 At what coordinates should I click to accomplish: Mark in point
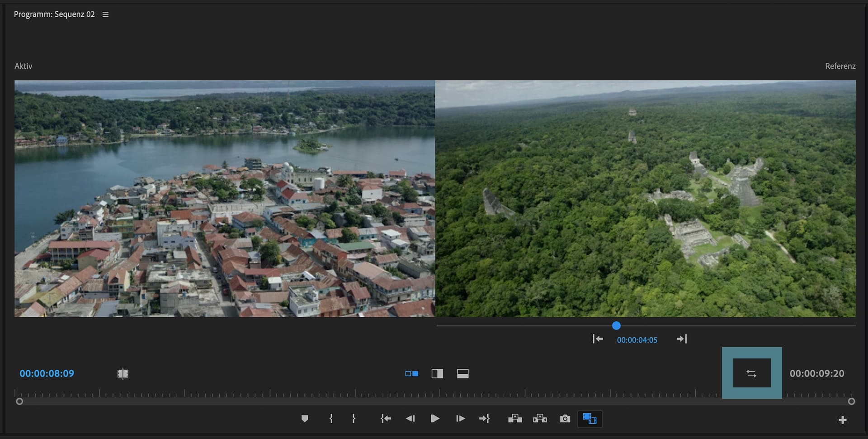point(331,419)
